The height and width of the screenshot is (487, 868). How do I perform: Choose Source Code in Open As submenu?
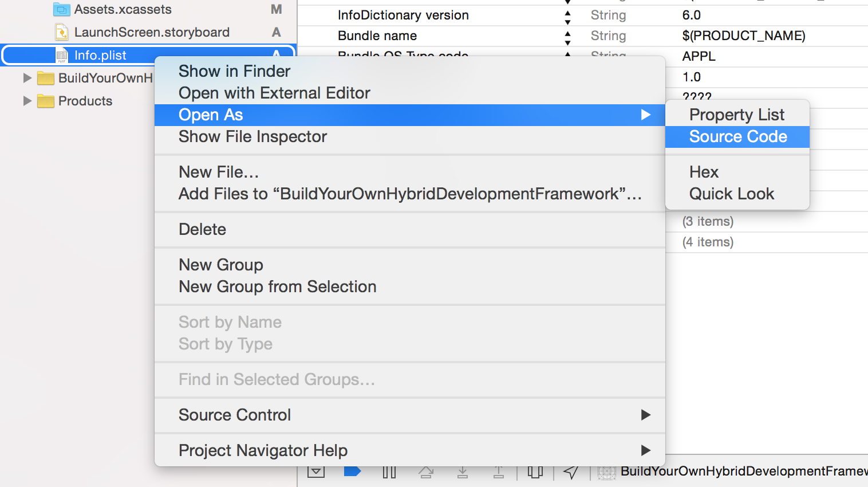point(737,137)
